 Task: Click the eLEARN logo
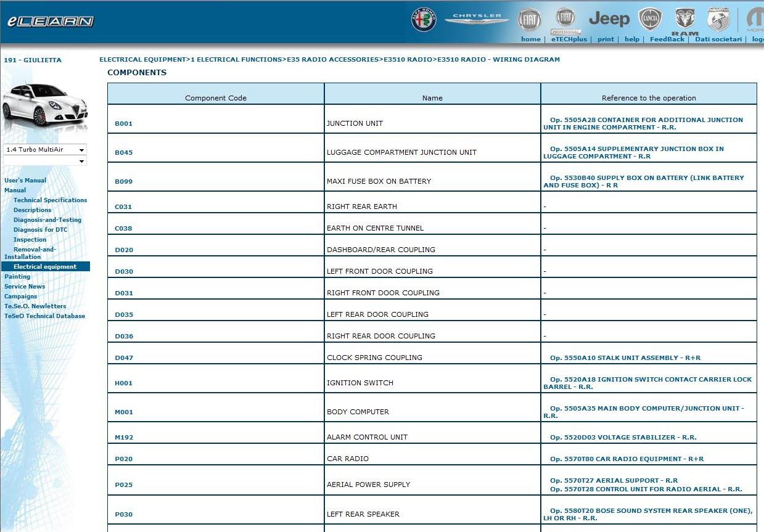51,22
